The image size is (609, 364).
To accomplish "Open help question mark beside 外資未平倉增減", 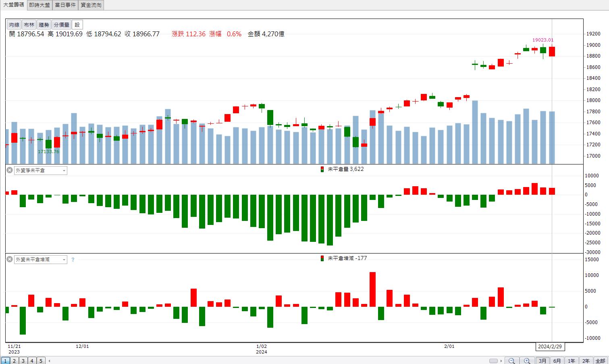I will click(x=73, y=260).
